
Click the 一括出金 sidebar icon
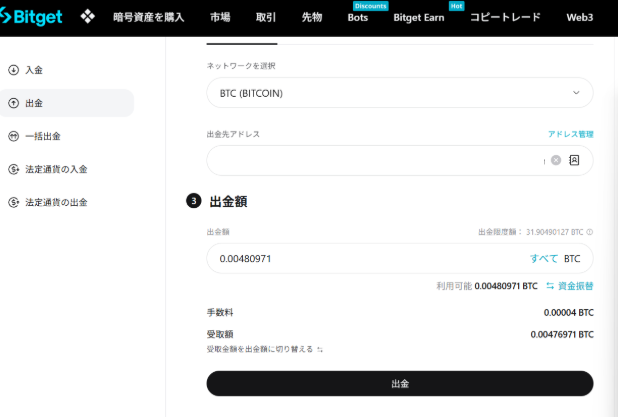tap(13, 136)
